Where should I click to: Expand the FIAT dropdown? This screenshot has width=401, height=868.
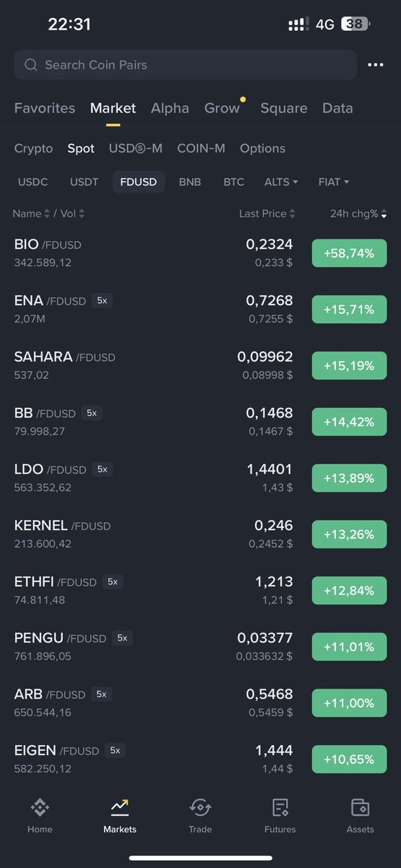tap(334, 182)
